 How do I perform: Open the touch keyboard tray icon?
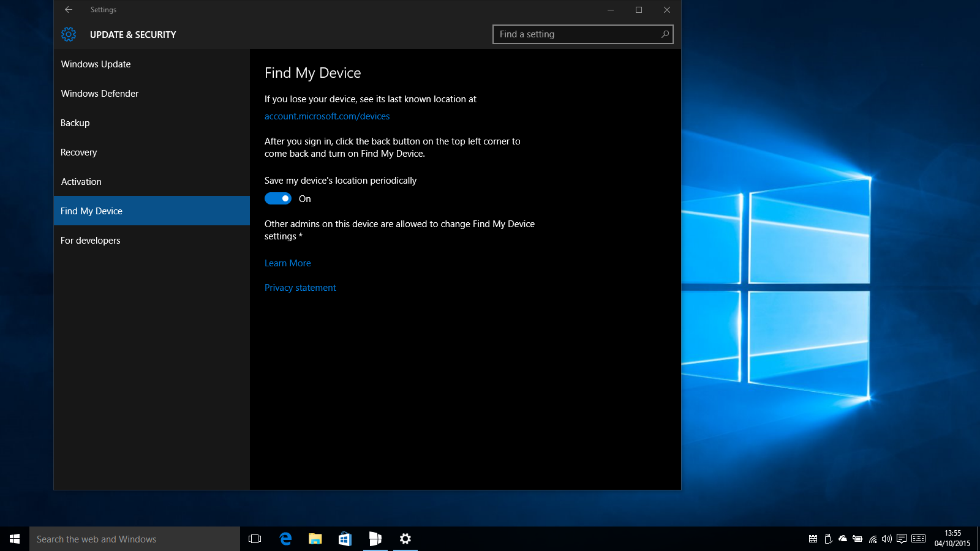pos(919,539)
